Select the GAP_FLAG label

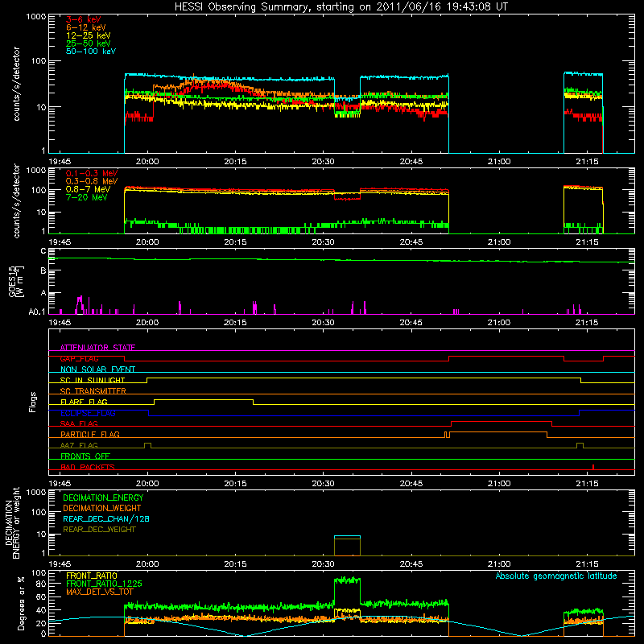tap(79, 358)
